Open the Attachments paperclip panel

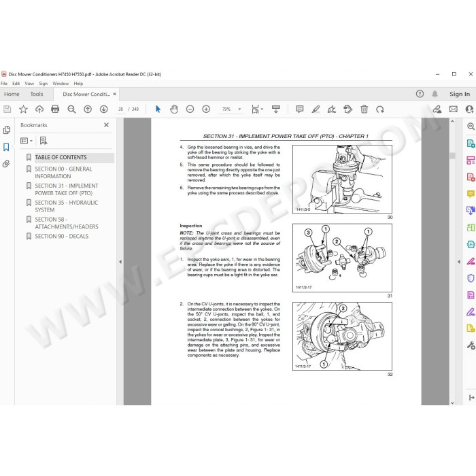pos(6,164)
